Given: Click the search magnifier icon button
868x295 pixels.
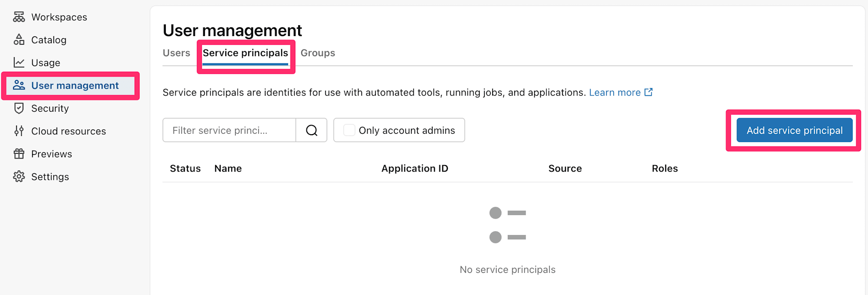Looking at the screenshot, I should click(312, 130).
